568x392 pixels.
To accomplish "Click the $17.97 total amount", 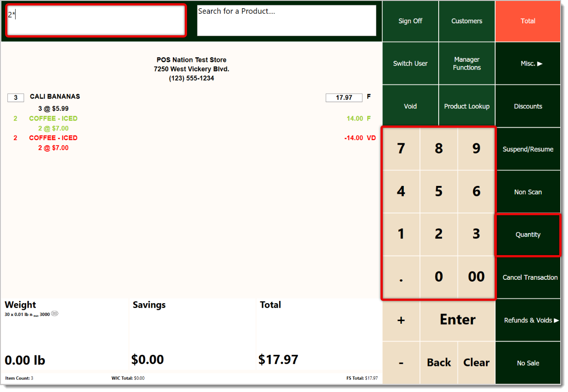I will click(278, 359).
